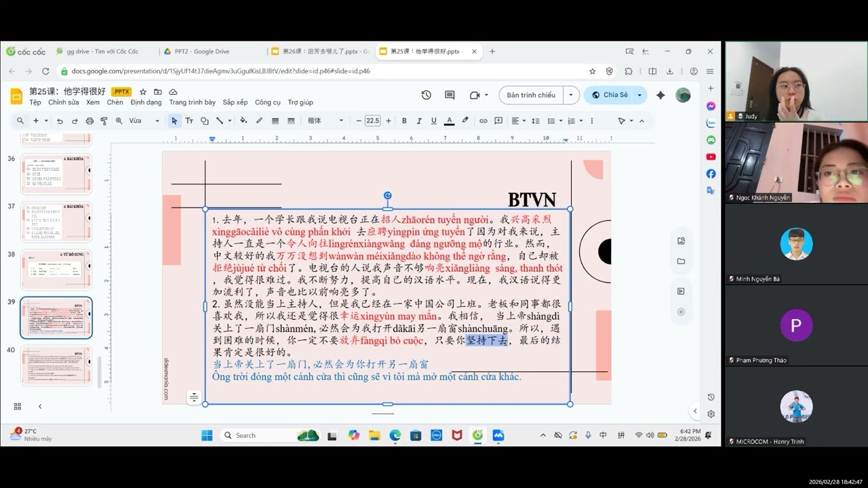Choose the select cursor tool
Image resolution: width=868 pixels, height=488 pixels.
coord(174,121)
